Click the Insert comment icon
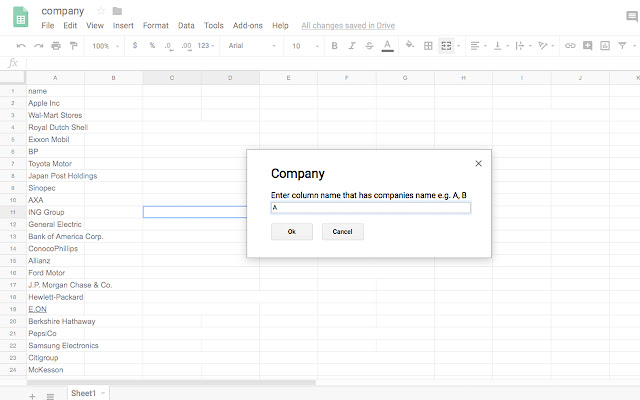Image resolution: width=640 pixels, height=400 pixels. pyautogui.click(x=588, y=46)
